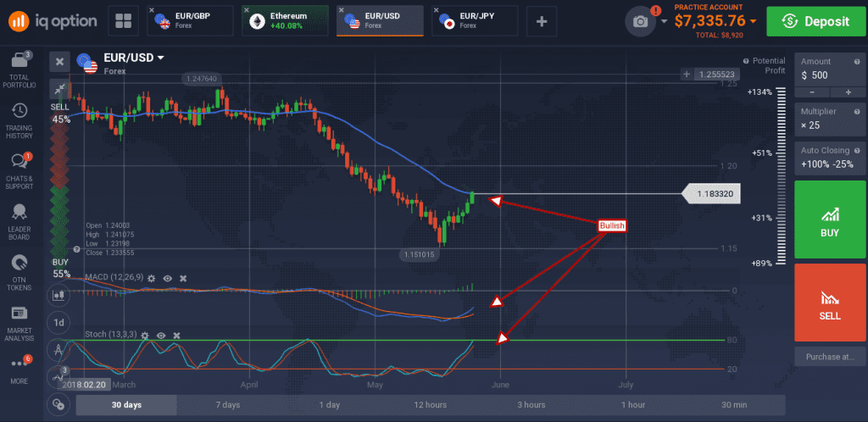The image size is (868, 422).
Task: Select the 12 hours timeframe
Action: pyautogui.click(x=430, y=405)
